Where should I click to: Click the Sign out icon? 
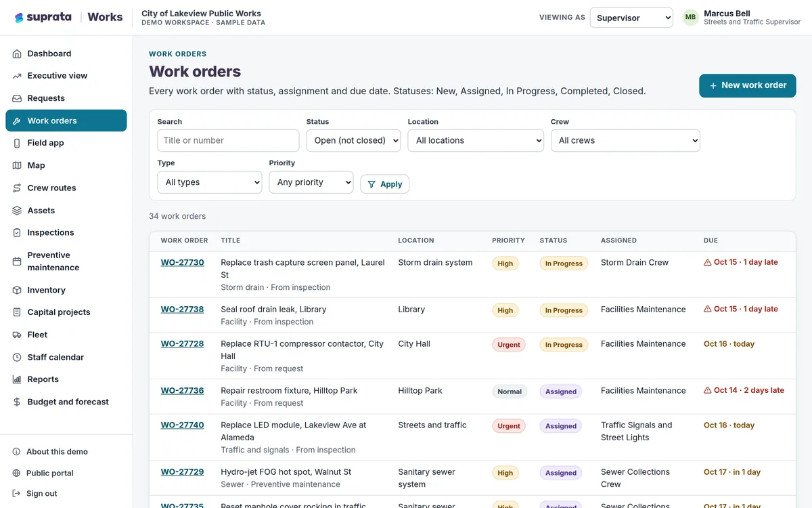[16, 494]
